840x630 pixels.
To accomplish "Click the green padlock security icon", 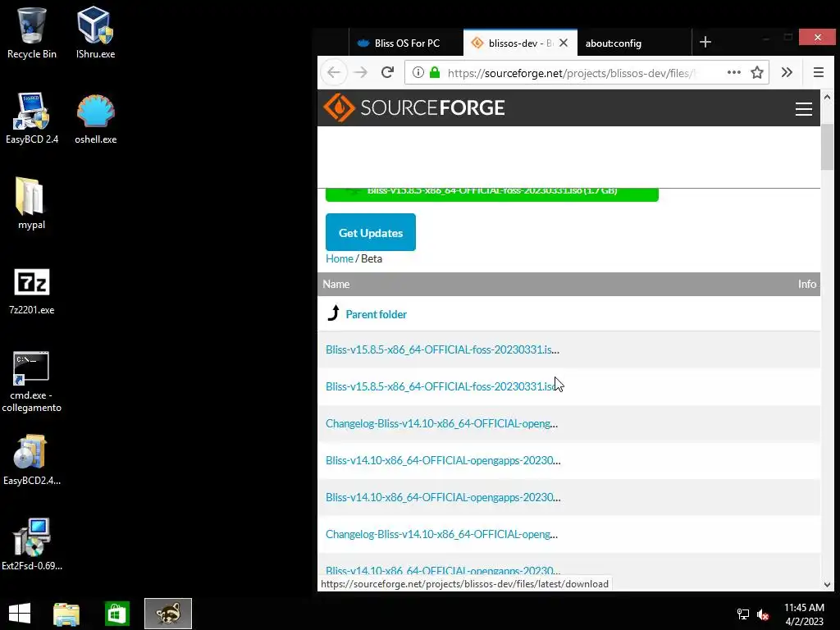I will [x=435, y=72].
